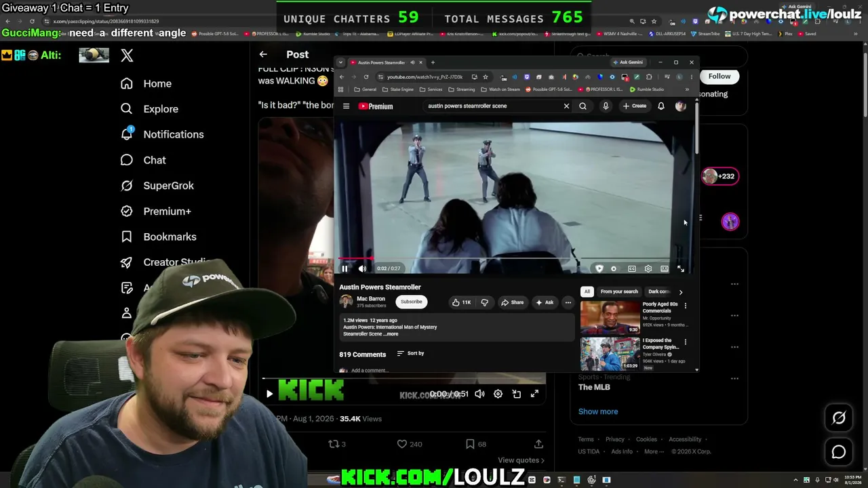
Task: Open Chat in the X sidebar
Action: 143,160
